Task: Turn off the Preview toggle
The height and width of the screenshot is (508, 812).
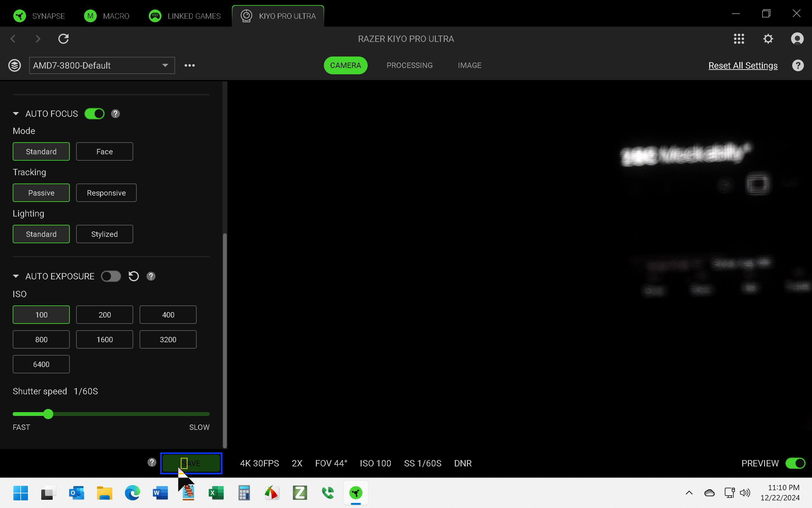Action: [795, 463]
